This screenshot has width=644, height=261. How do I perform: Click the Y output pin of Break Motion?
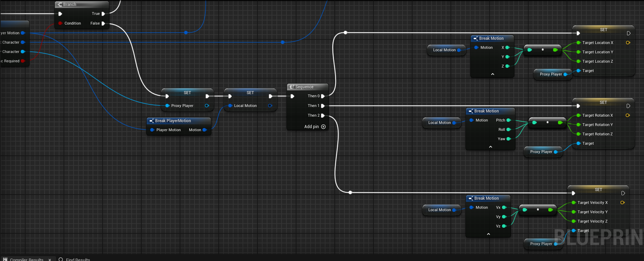click(508, 57)
